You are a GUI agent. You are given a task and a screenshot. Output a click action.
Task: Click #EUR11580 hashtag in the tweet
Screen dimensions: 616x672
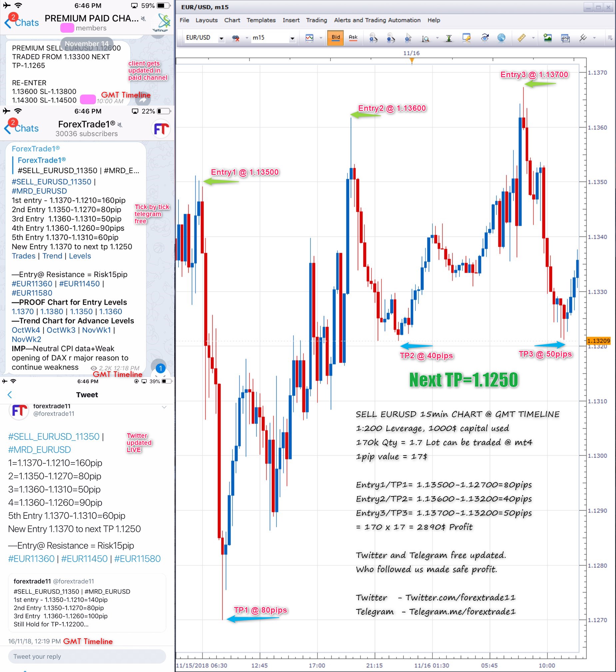(137, 559)
